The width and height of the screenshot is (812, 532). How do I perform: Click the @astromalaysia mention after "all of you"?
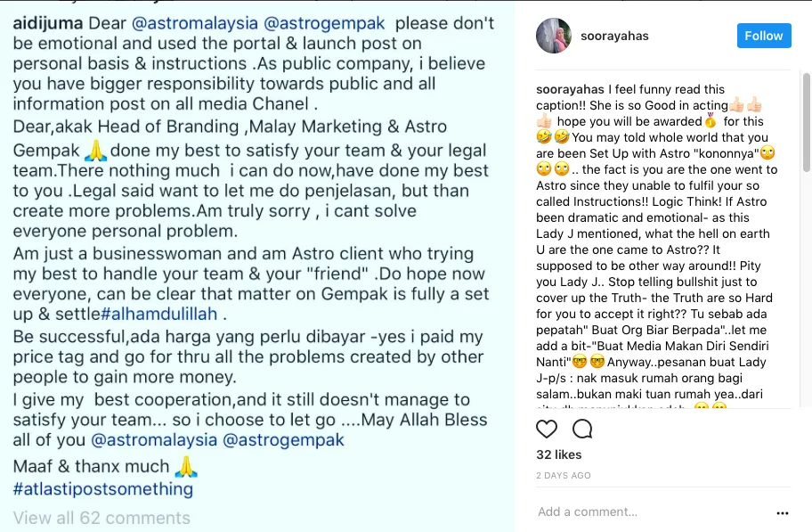[x=153, y=440]
